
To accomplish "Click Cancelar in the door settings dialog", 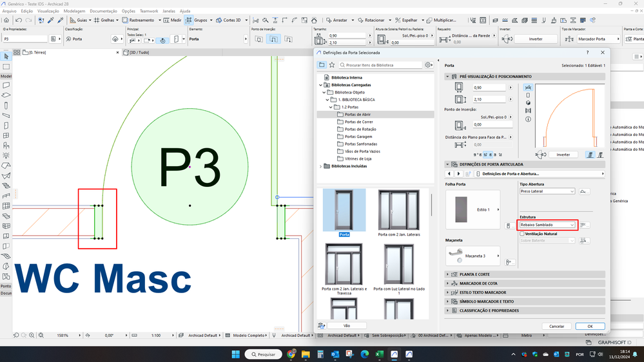I will (x=556, y=326).
